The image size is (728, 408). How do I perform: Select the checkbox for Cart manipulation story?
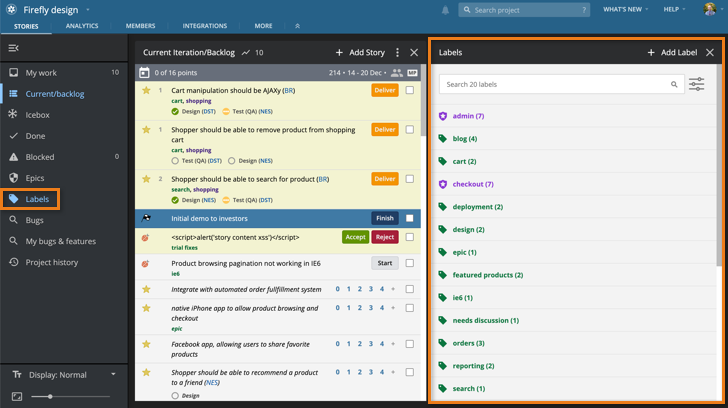point(410,91)
